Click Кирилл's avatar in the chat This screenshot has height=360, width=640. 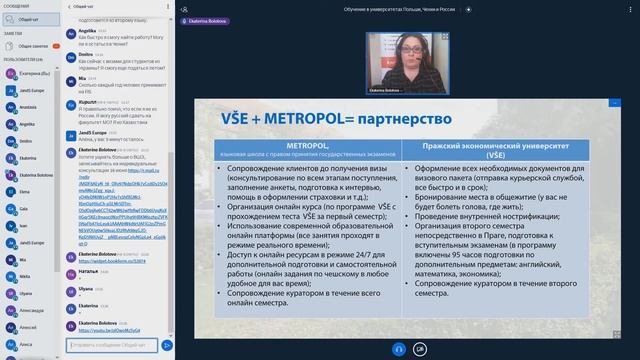71,105
